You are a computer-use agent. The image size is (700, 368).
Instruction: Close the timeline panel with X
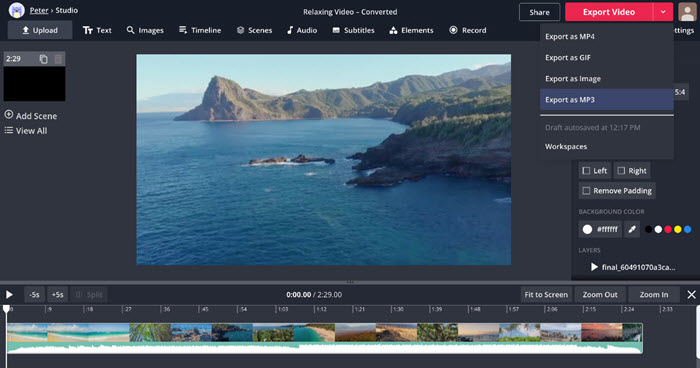(692, 295)
